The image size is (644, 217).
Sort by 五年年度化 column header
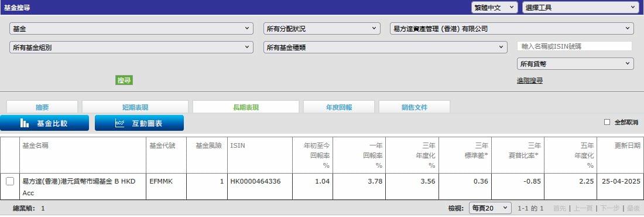584,155
